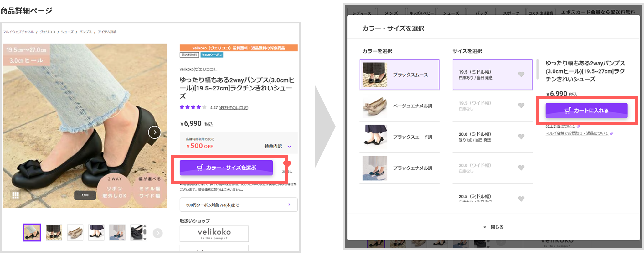
Task: Click the ¥500クーポン badge
Action: point(212,55)
